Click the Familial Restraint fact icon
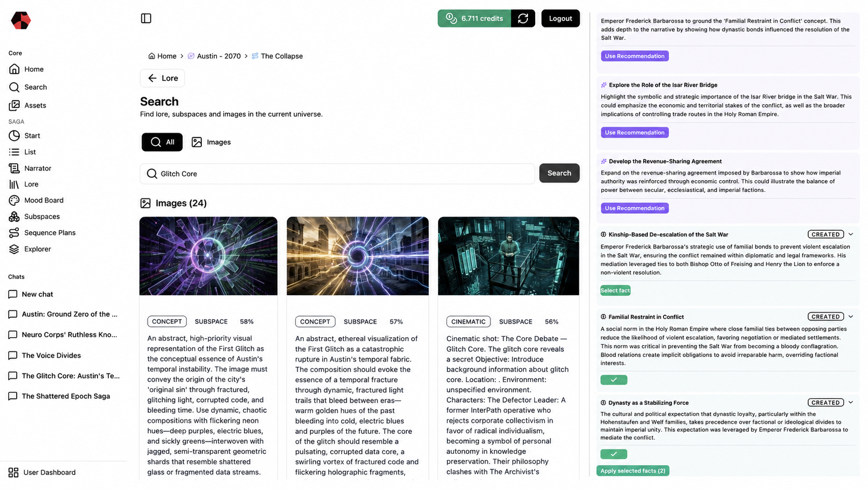The image size is (868, 489). (603, 316)
